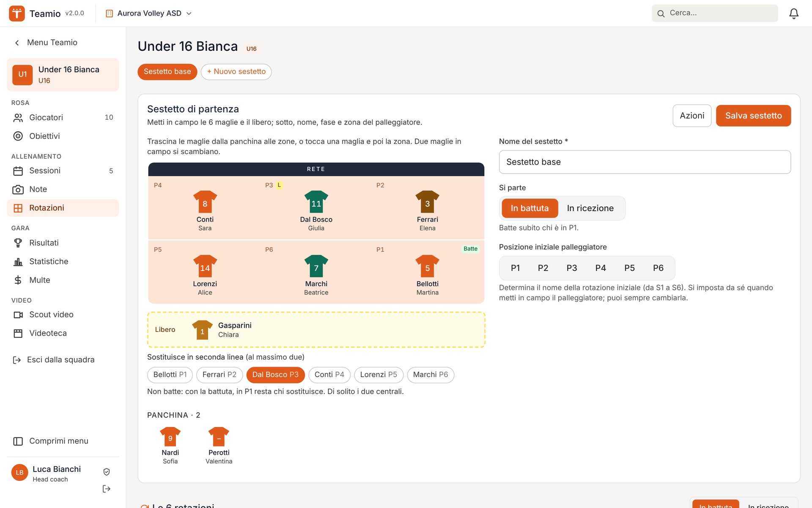Pick Gasparini's libero jersey number 1
This screenshot has width=812, height=508.
[x=202, y=330]
